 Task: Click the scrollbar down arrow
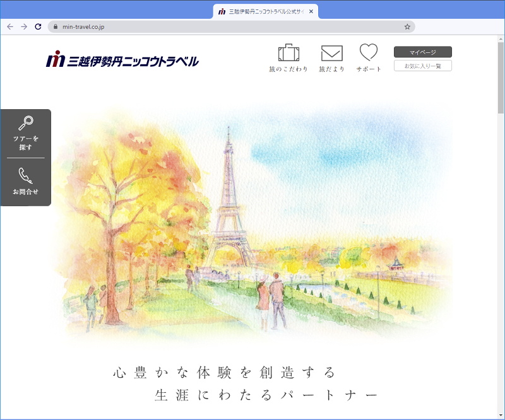click(x=501, y=415)
